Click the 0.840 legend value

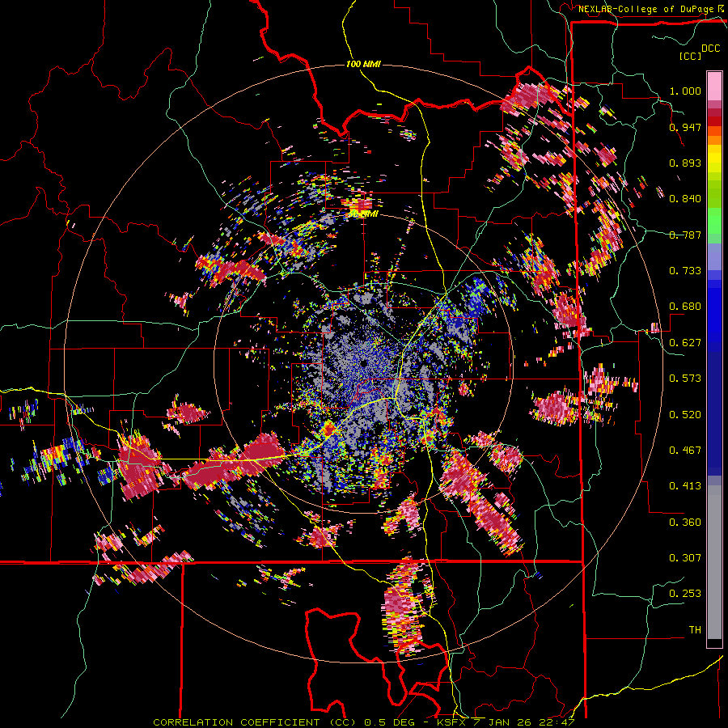pos(685,199)
